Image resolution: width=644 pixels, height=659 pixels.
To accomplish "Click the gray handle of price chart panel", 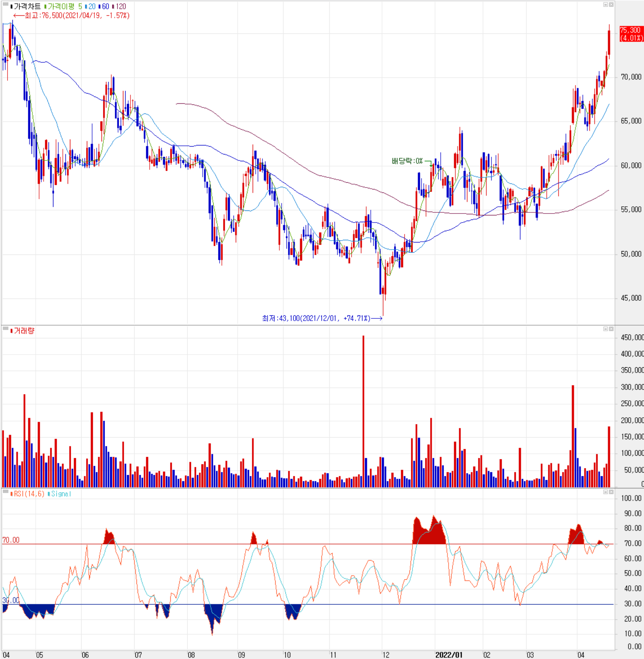I will (6, 4).
